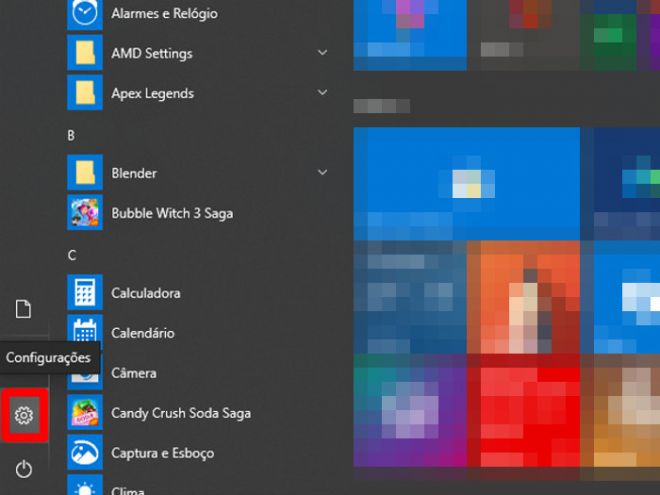
Task: Open the Calculadora calculator icon
Action: click(x=85, y=293)
